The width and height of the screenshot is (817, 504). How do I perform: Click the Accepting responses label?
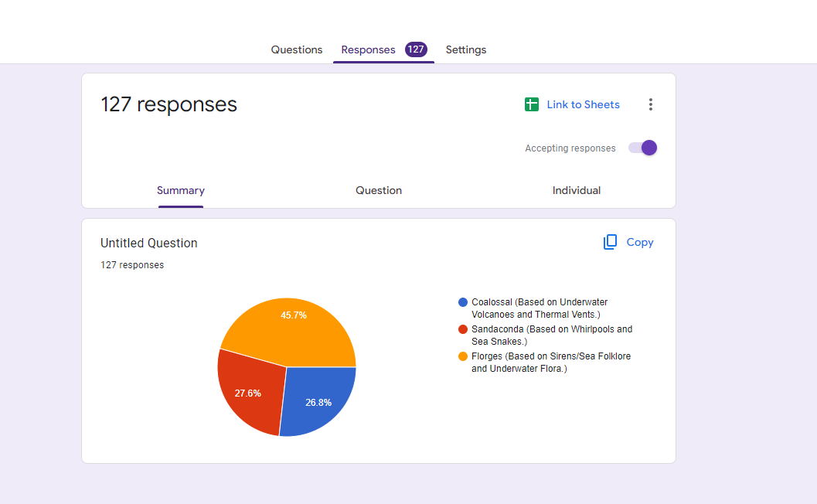[x=570, y=148]
